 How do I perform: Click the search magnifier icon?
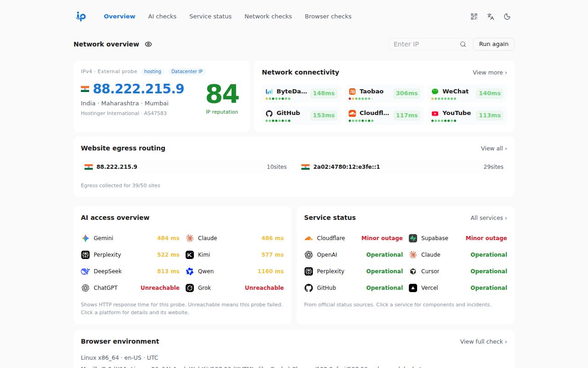[463, 44]
